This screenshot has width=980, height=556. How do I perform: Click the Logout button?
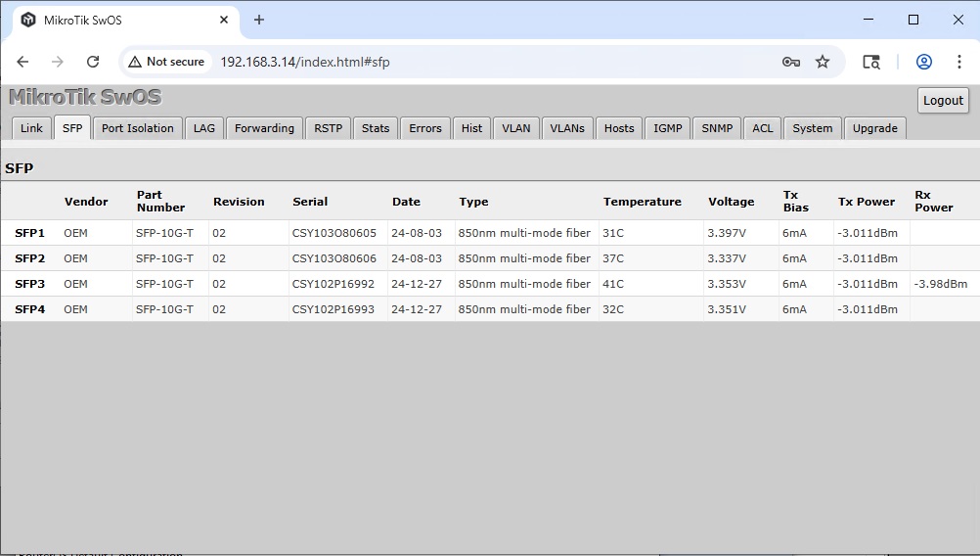[x=943, y=100]
